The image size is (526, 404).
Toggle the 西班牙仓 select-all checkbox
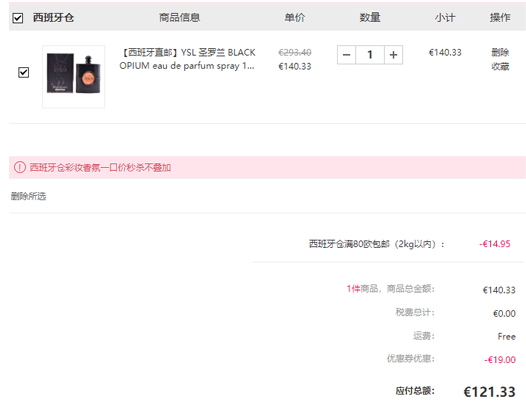(x=18, y=18)
